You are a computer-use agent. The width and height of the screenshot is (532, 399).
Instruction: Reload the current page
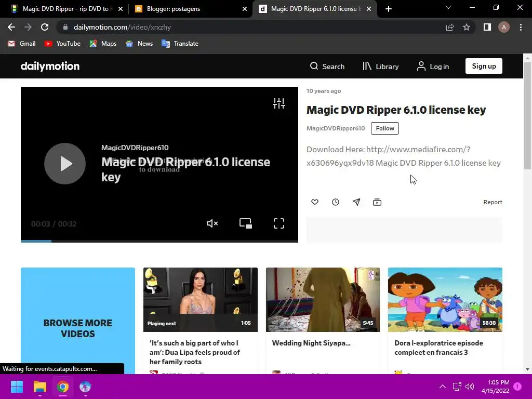point(45,27)
